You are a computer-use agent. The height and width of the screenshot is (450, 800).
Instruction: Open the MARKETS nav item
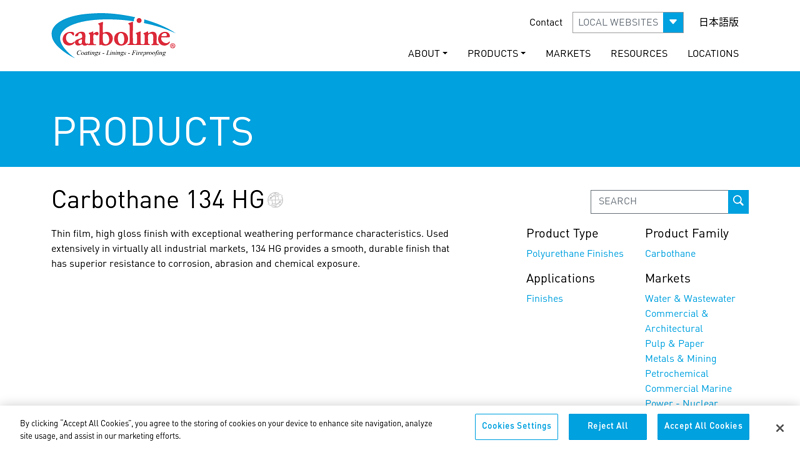(x=568, y=54)
